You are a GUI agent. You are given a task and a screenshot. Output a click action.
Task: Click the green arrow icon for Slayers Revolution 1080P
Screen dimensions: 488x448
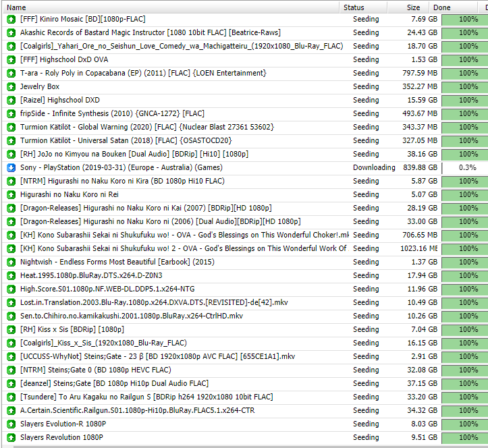[11, 437]
